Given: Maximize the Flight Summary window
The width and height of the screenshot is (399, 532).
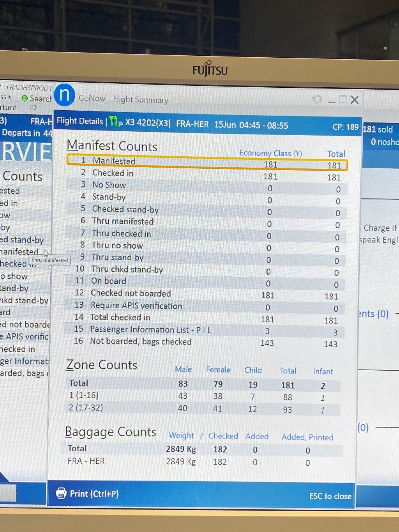Looking at the screenshot, I should click(343, 99).
